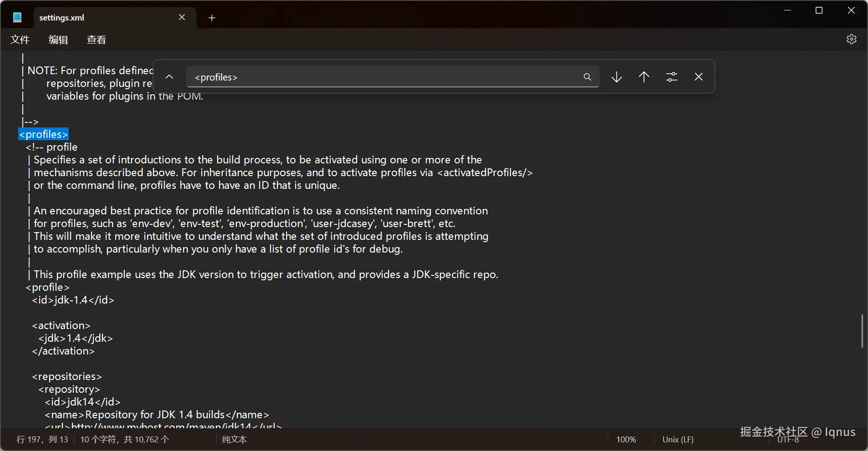
Task: Open the 编辑 menu
Action: pos(58,40)
